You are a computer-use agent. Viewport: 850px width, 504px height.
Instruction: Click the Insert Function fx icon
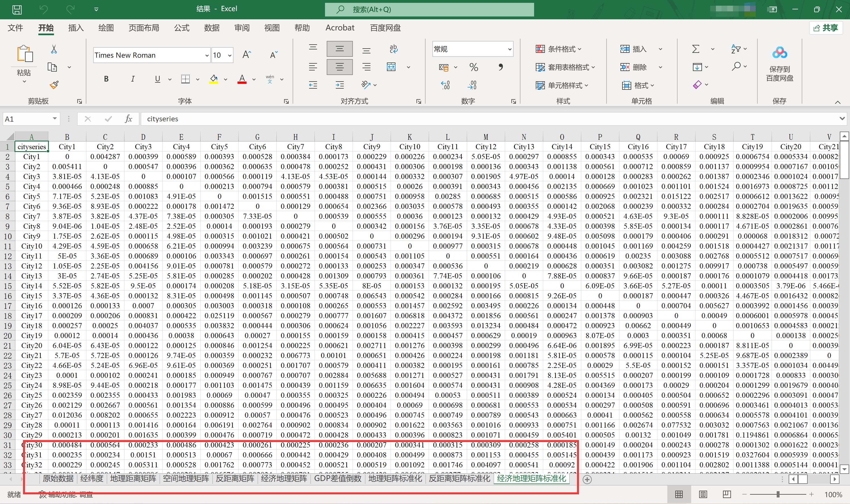pos(128,119)
